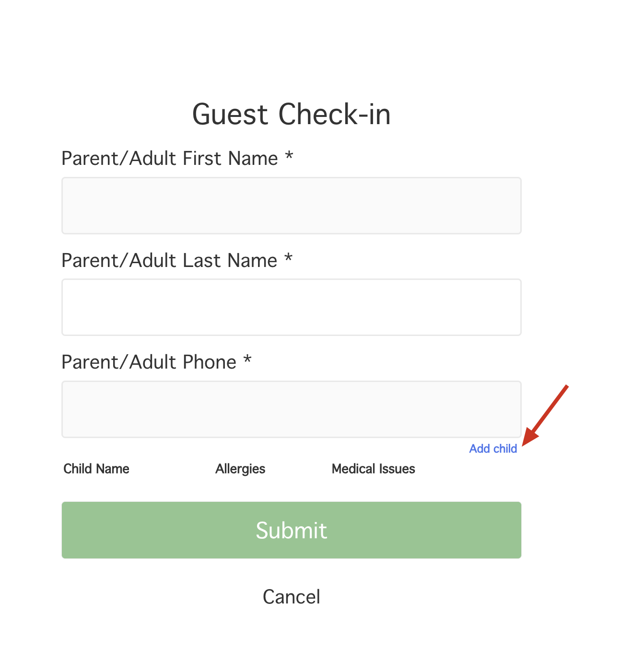Click the Parent/Adult First Name label

tap(177, 159)
